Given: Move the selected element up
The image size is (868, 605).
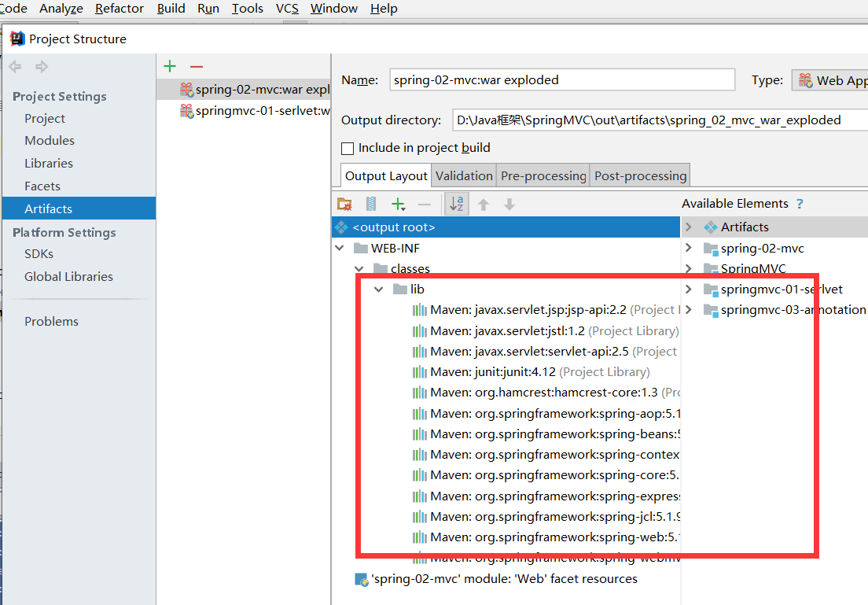Looking at the screenshot, I should tap(483, 203).
